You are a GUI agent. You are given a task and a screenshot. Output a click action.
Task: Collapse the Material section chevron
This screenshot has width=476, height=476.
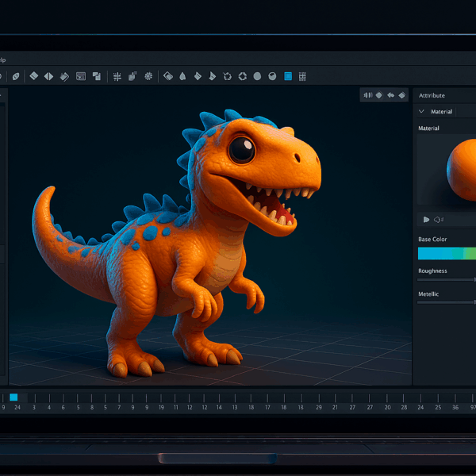421,112
